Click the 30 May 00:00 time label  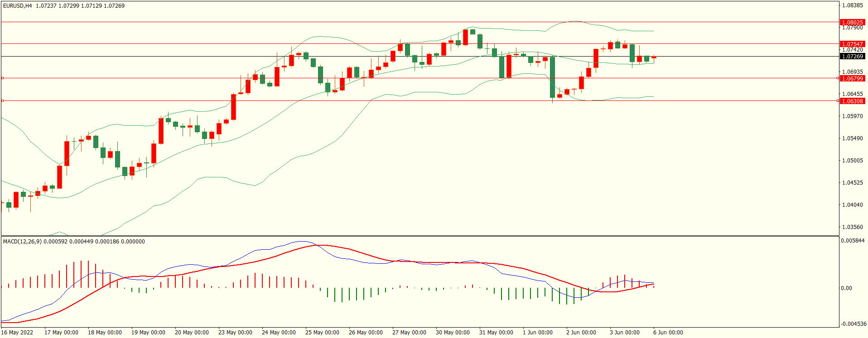[x=453, y=333]
